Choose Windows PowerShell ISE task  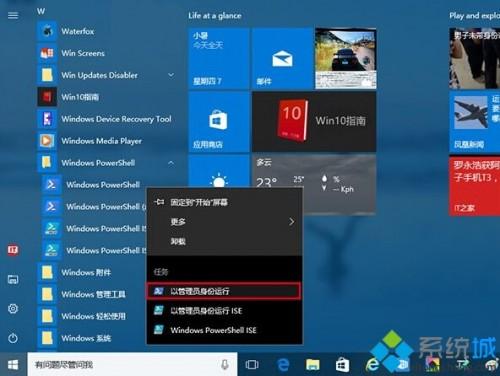tap(225, 330)
